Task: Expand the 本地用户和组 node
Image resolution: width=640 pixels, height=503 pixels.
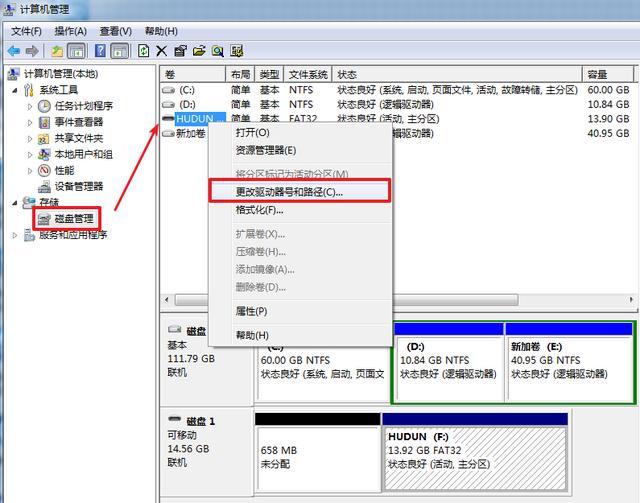Action: (30, 154)
